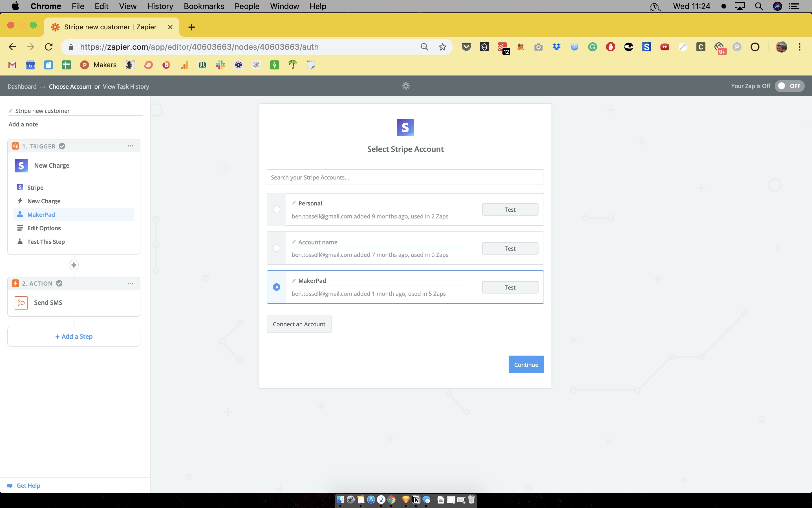The height and width of the screenshot is (508, 812).
Task: Open Action step options (three dots)
Action: pos(131,283)
